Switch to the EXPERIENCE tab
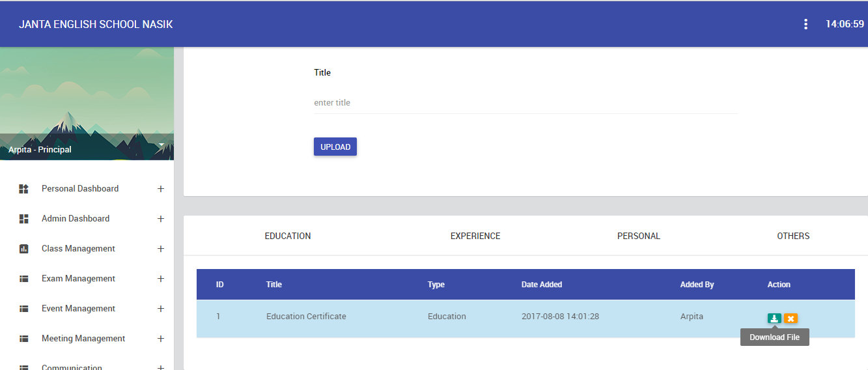The height and width of the screenshot is (370, 868). pos(475,236)
